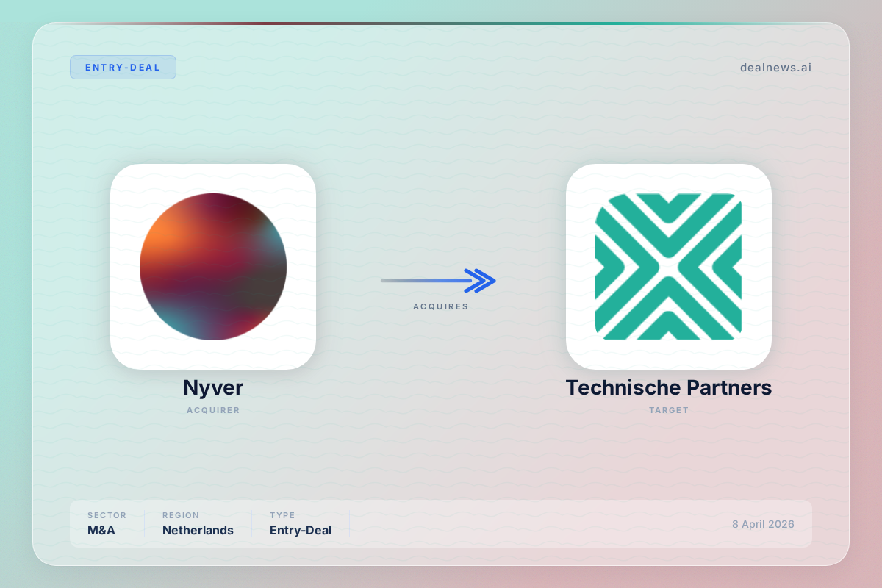Viewport: 882px width, 588px height.
Task: Click the Technische Partners green X logo
Action: (x=668, y=267)
